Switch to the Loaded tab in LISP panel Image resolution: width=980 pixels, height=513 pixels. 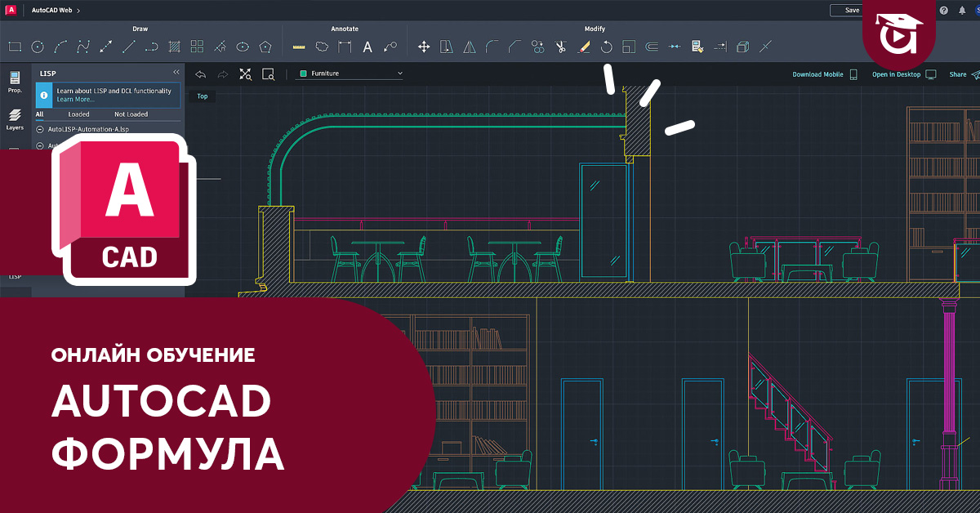[79, 114]
